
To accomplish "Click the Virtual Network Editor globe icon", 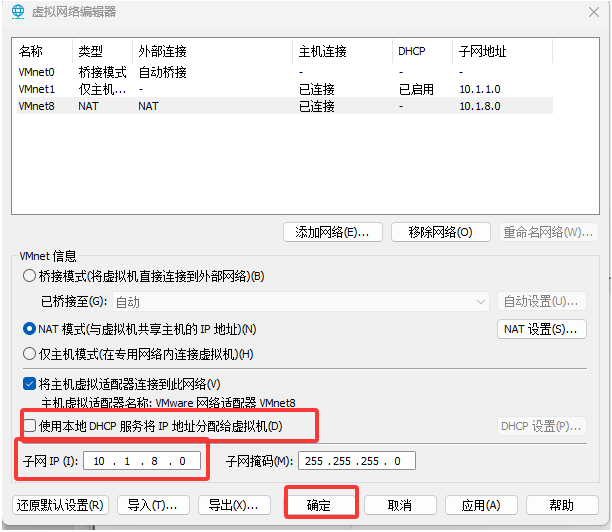I will coord(18,12).
